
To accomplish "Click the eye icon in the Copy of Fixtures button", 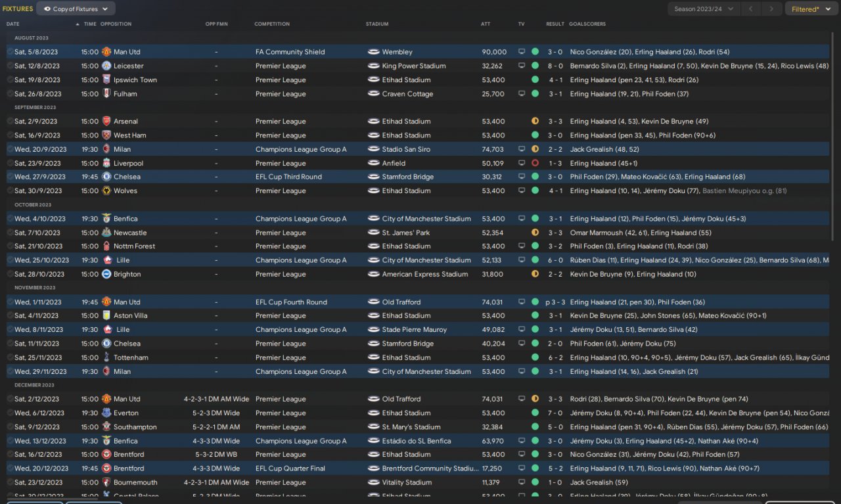I will pos(47,9).
